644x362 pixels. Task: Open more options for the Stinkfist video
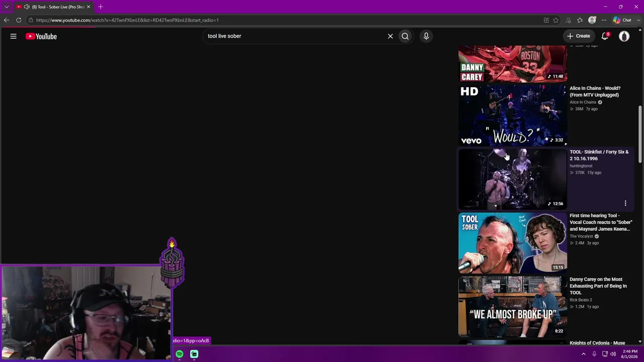coord(625,203)
